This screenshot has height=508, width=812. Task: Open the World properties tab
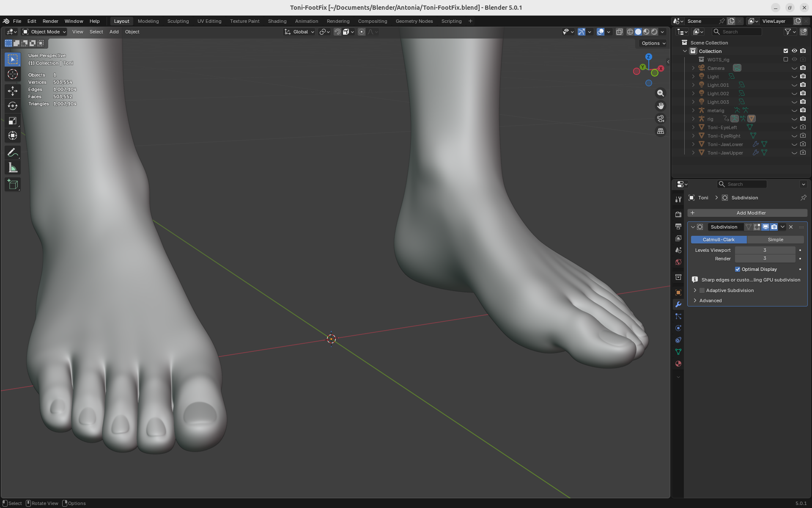(678, 262)
